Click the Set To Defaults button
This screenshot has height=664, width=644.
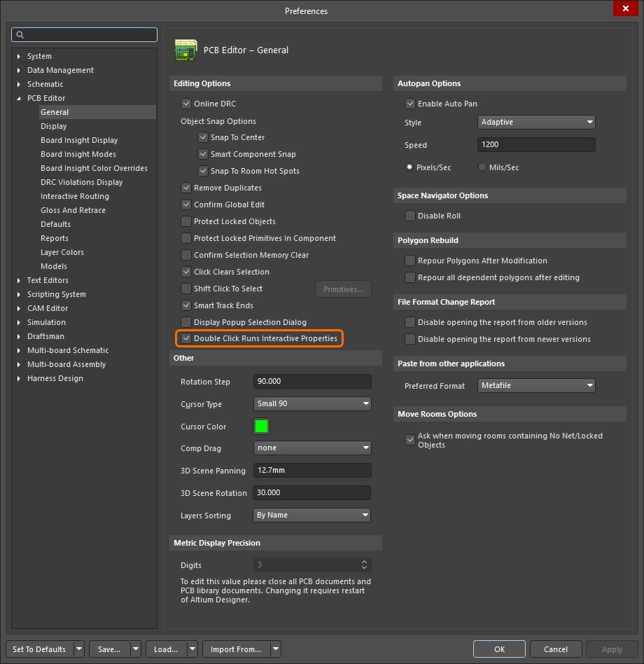[40, 649]
